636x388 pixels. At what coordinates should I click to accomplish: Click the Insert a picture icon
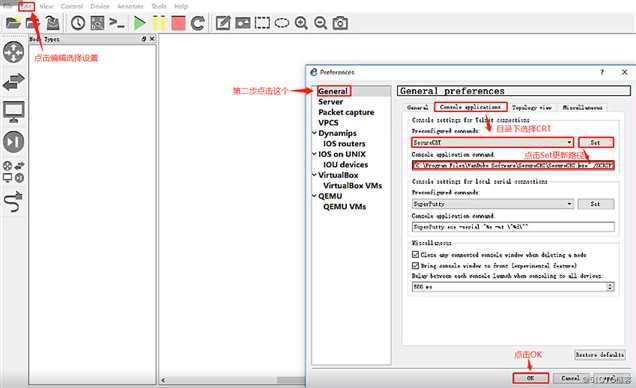(x=243, y=23)
